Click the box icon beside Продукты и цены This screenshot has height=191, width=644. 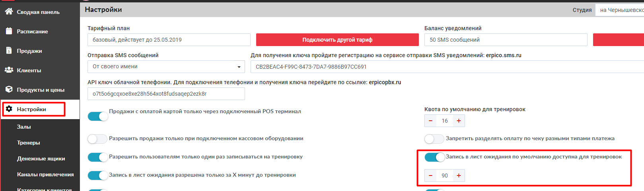click(9, 89)
